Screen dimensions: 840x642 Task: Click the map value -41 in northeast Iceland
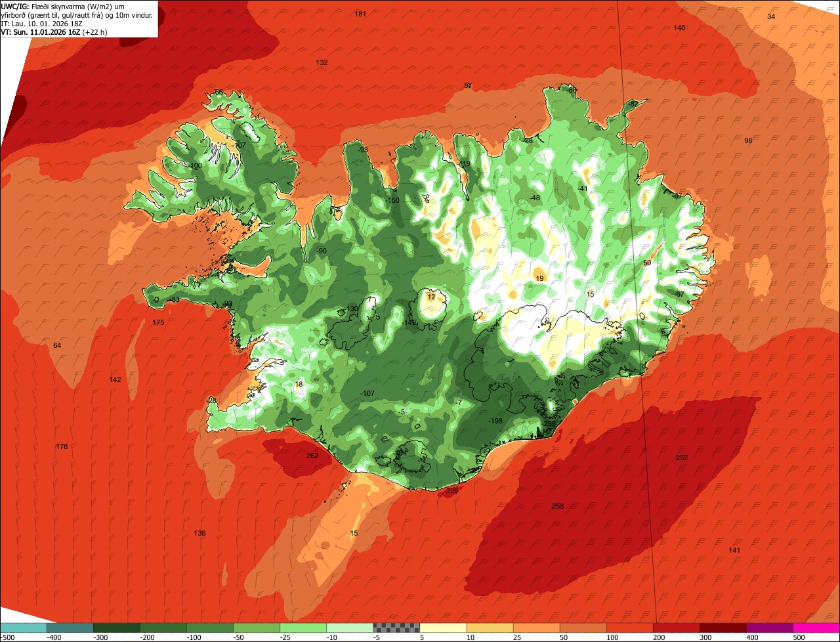[582, 188]
